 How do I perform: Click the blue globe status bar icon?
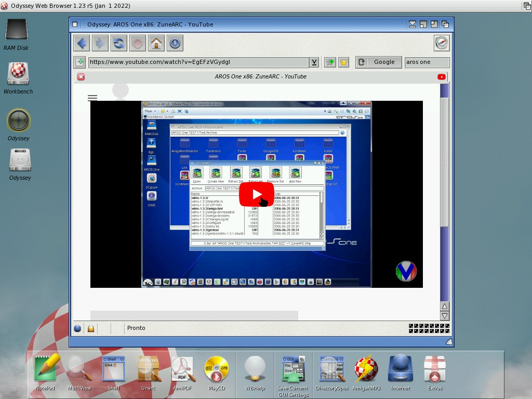click(x=77, y=328)
